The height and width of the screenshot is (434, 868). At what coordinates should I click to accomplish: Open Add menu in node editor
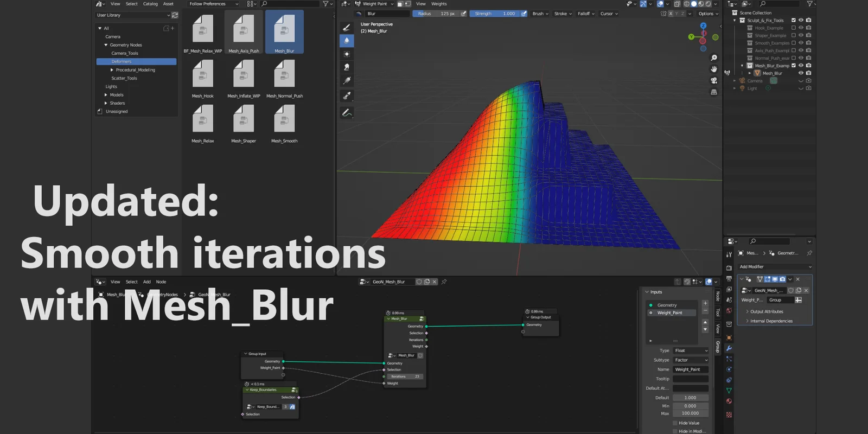point(146,282)
